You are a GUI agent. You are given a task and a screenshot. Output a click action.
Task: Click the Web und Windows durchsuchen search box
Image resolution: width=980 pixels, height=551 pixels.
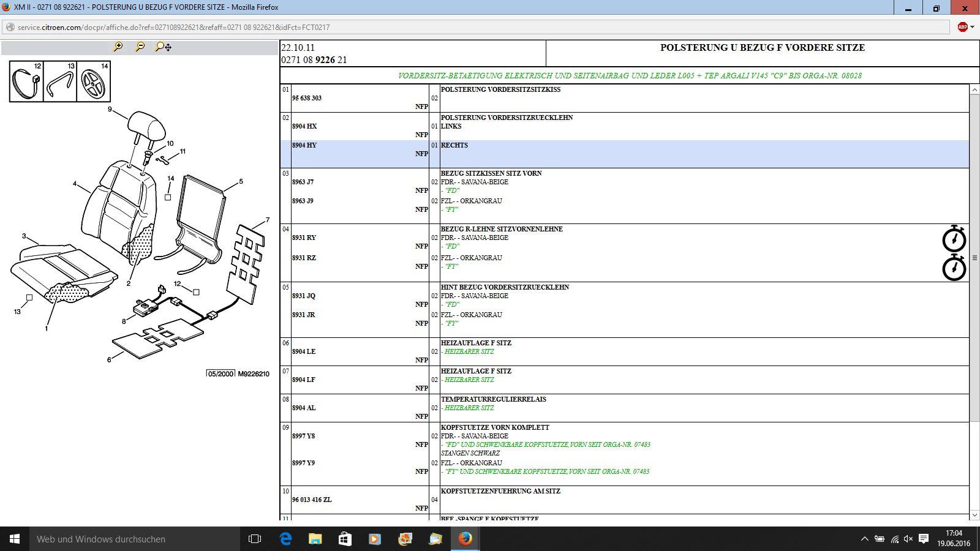point(135,539)
